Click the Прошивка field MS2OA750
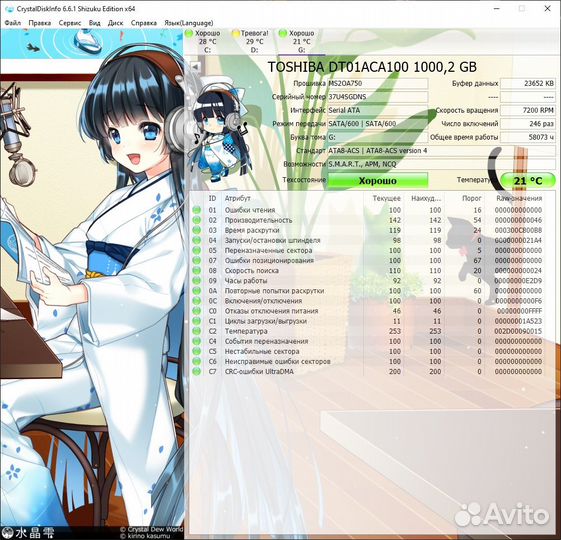The width and height of the screenshot is (561, 540). [x=378, y=83]
